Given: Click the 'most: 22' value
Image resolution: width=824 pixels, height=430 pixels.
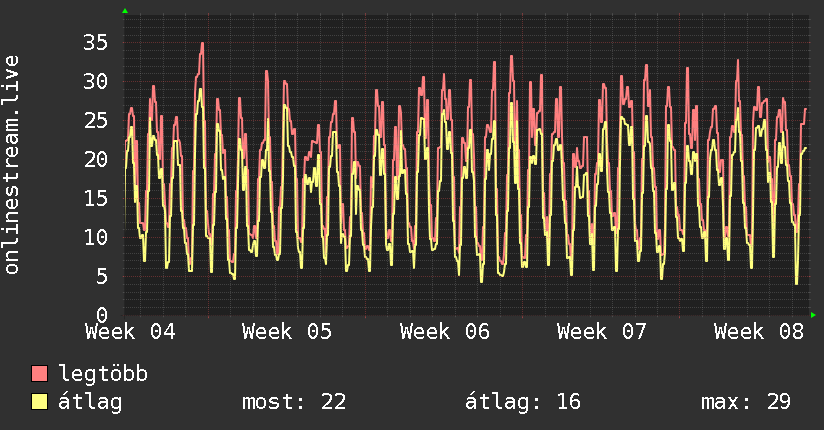Looking at the screenshot, I should (294, 402).
